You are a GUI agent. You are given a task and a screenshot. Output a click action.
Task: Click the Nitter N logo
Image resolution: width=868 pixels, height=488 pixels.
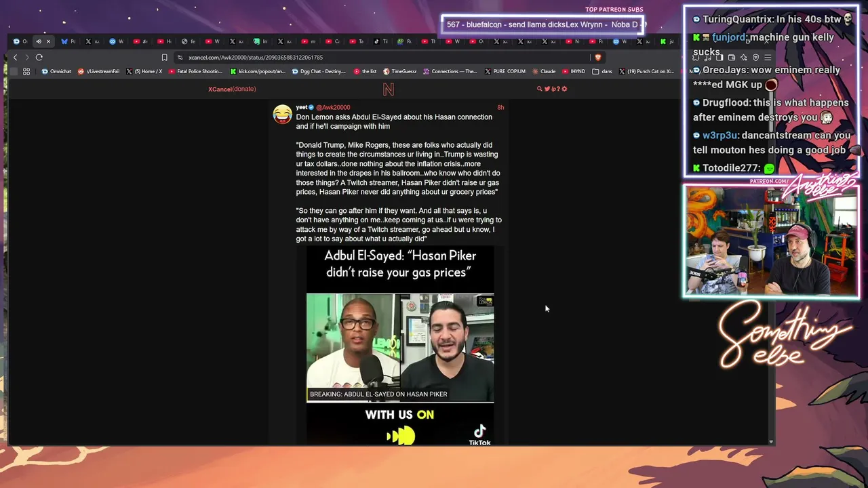click(388, 89)
